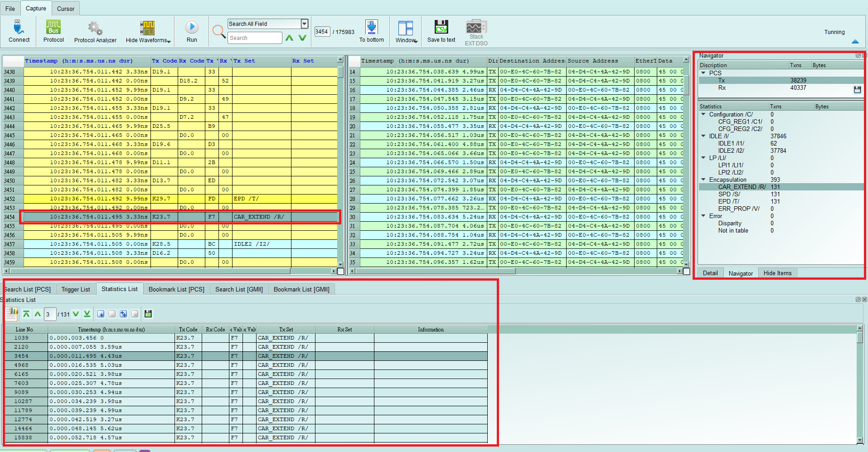This screenshot has width=868, height=452.
Task: Collapse the Encapsulation node
Action: [703, 180]
